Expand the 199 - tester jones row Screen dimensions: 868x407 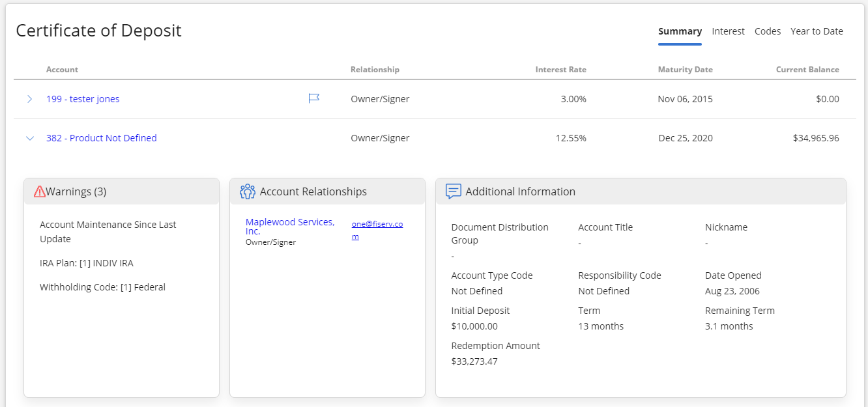coord(29,99)
